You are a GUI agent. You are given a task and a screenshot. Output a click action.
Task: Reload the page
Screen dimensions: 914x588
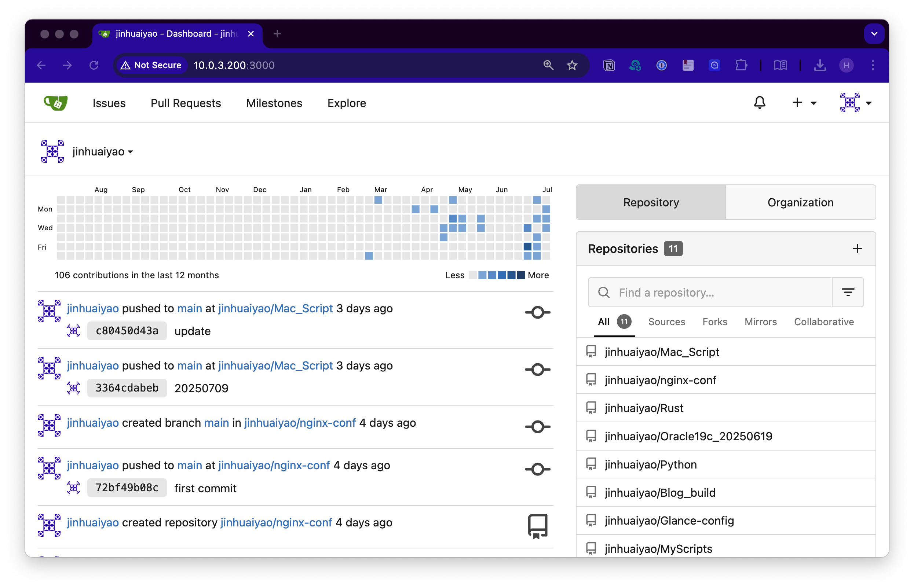(x=94, y=65)
